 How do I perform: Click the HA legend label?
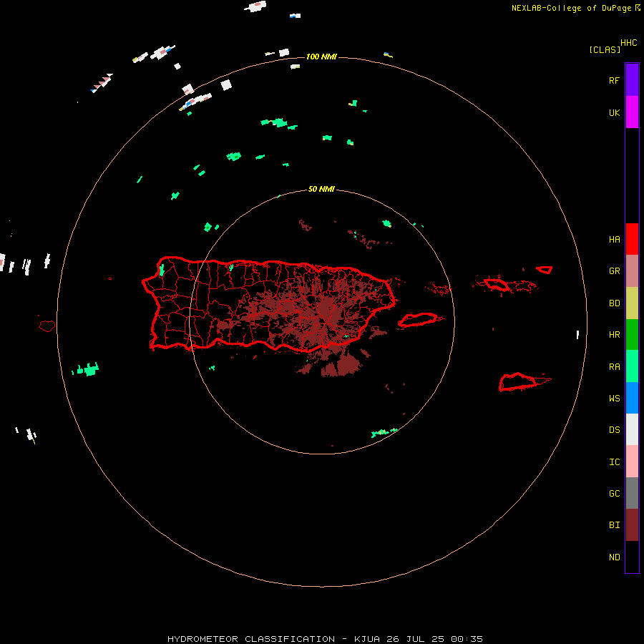click(x=614, y=239)
